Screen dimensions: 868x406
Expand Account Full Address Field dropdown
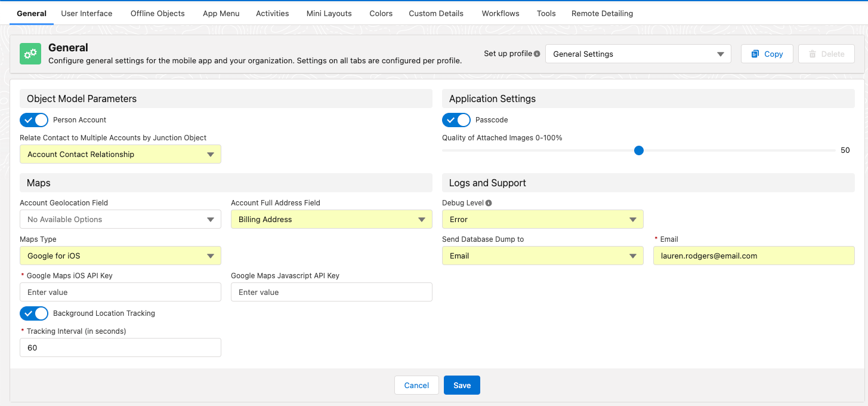click(x=331, y=220)
